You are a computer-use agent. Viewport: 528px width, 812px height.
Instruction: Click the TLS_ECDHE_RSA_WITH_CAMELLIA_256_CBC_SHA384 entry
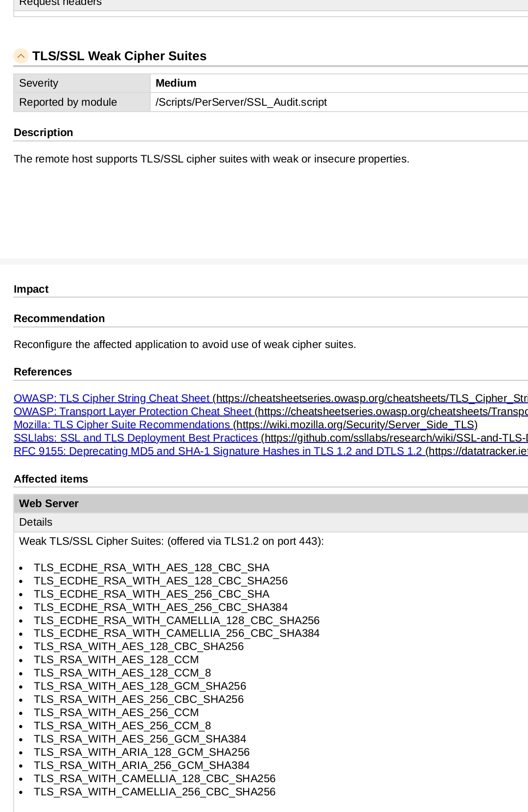coord(176,633)
